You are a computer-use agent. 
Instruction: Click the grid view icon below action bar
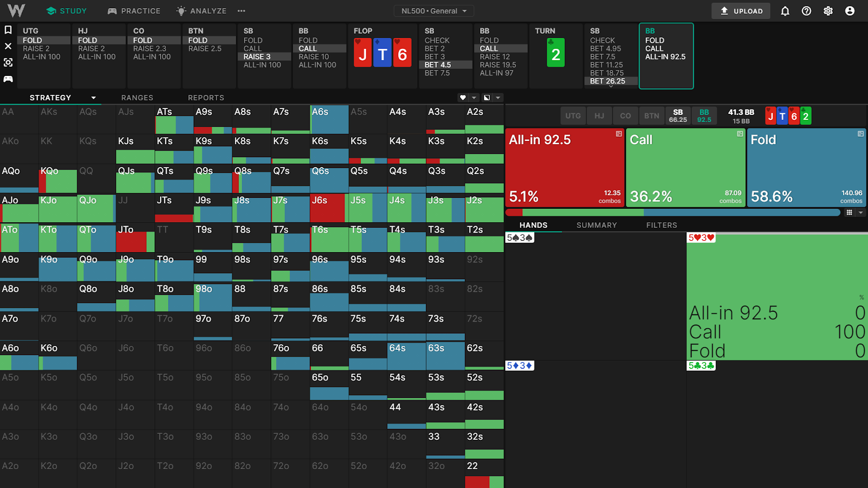click(x=849, y=213)
